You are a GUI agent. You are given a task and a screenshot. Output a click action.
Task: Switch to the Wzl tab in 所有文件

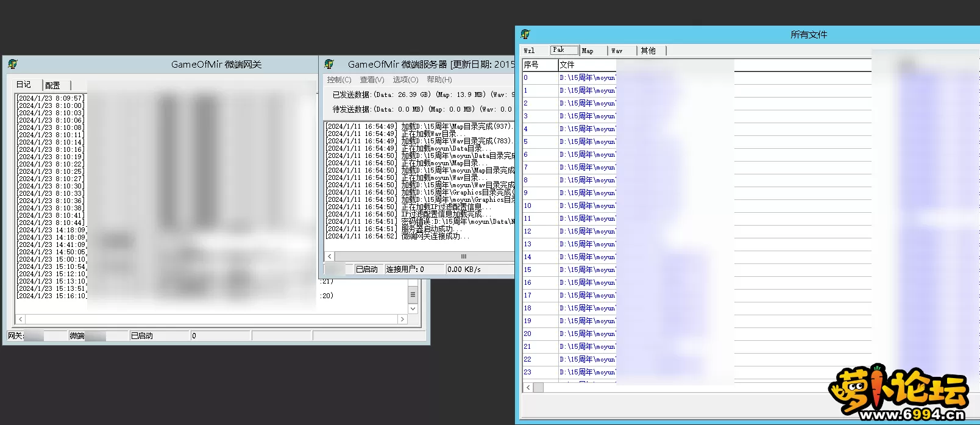[529, 51]
